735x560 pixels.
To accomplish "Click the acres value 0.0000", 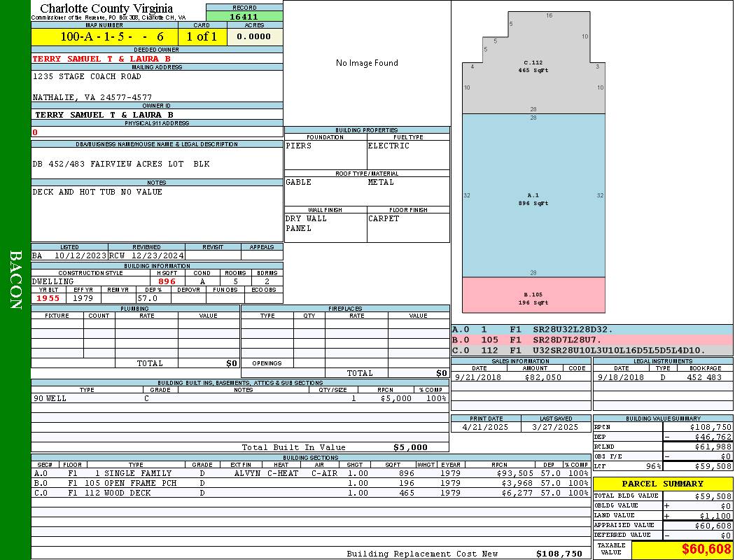I will pyautogui.click(x=253, y=36).
